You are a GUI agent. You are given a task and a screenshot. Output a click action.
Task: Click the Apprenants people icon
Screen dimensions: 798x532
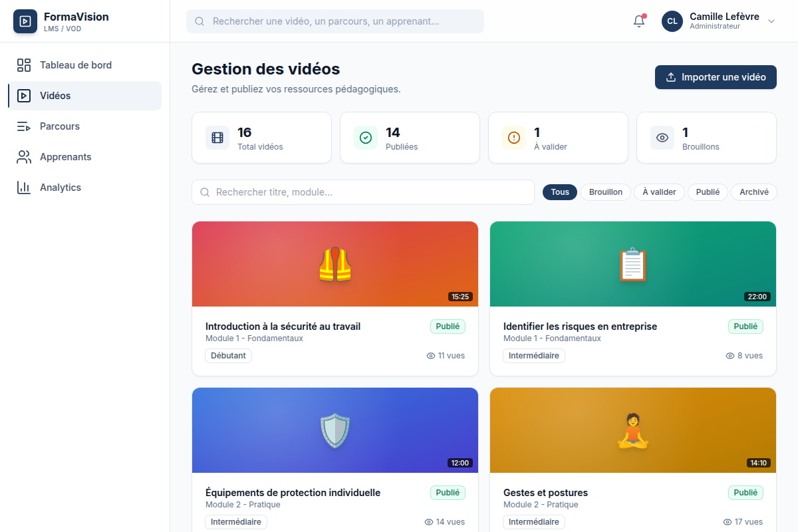(x=24, y=157)
